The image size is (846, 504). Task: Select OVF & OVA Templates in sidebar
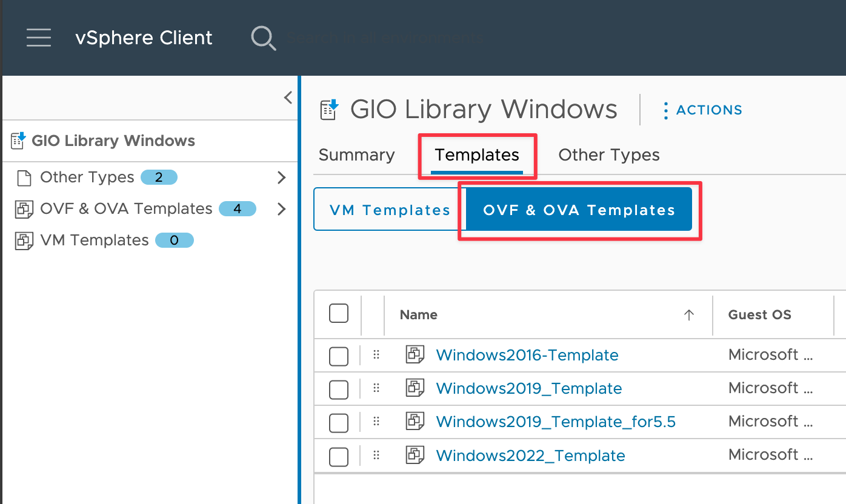126,208
